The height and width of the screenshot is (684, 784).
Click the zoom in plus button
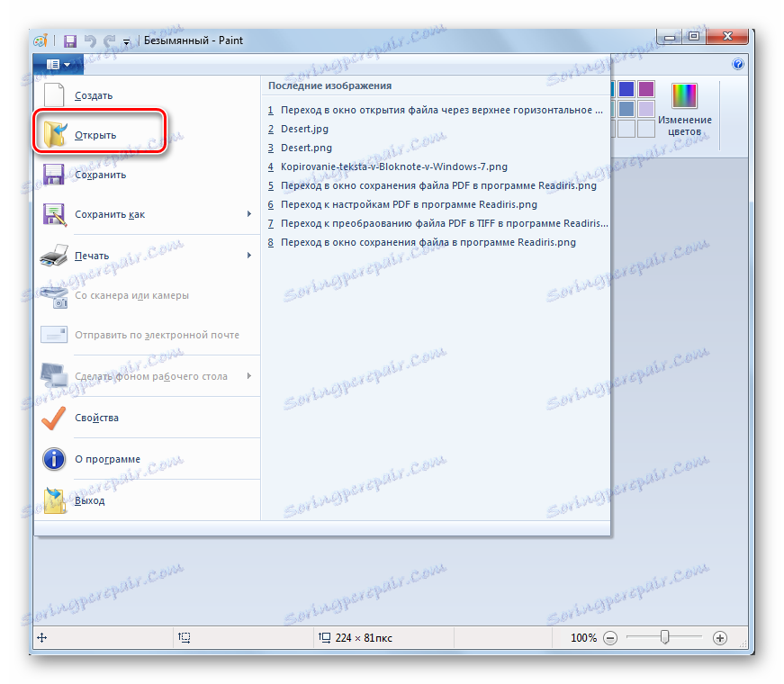(720, 638)
